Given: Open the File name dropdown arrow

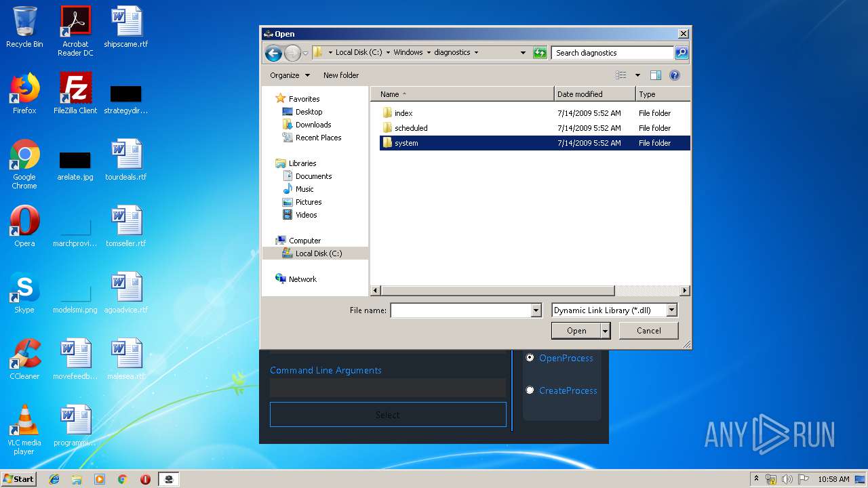Looking at the screenshot, I should point(536,310).
